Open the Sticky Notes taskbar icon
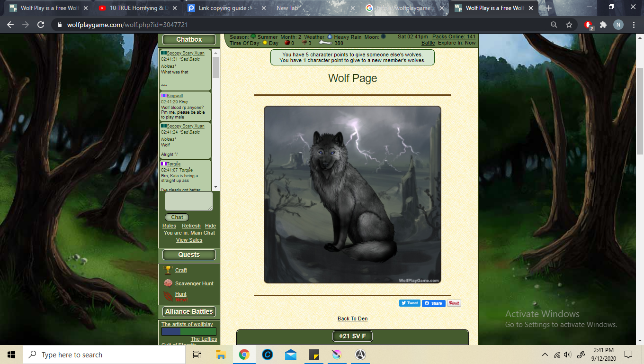This screenshot has height=364, width=644. (314, 355)
